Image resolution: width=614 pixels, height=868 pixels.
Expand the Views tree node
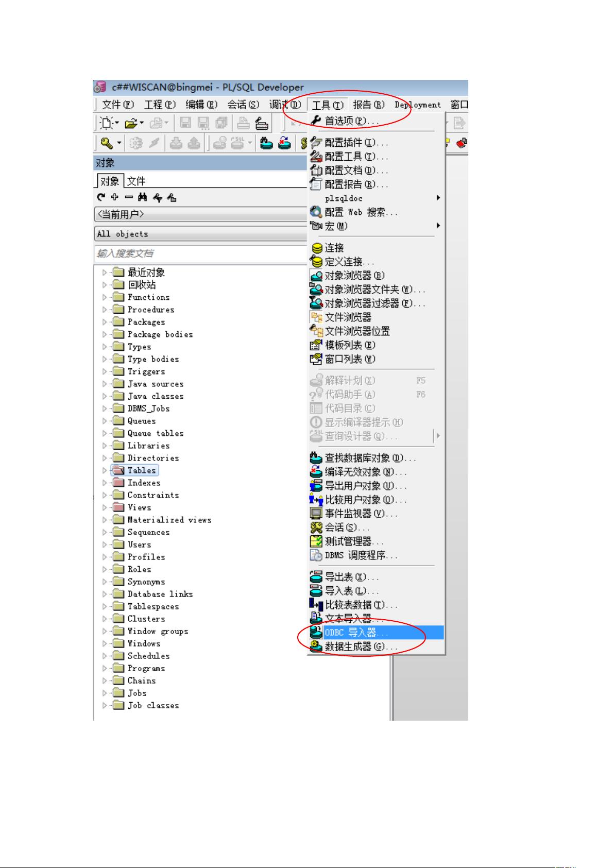coord(105,507)
